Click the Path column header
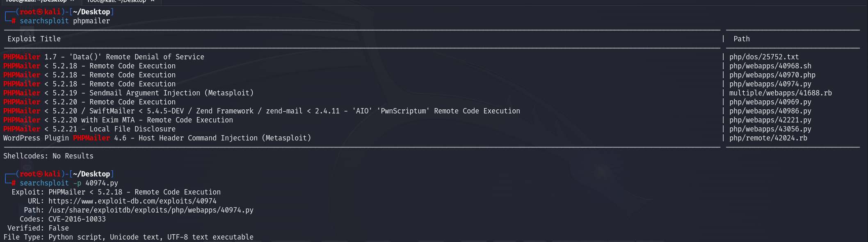 (741, 39)
